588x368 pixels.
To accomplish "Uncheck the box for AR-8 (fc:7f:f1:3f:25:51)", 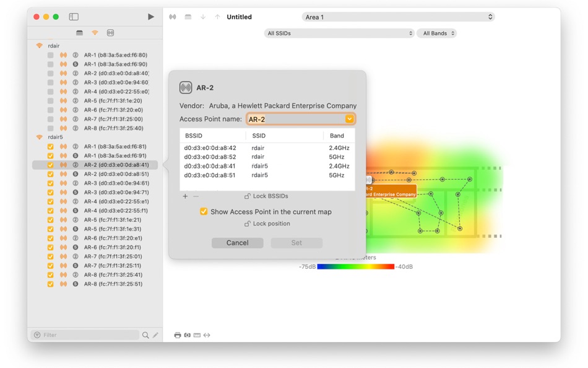I will (50, 284).
